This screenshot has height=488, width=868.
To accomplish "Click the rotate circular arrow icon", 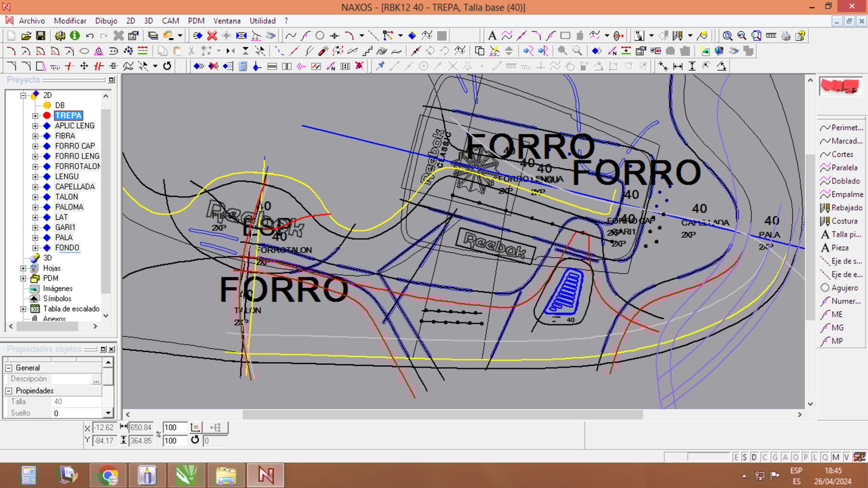I will [x=167, y=66].
